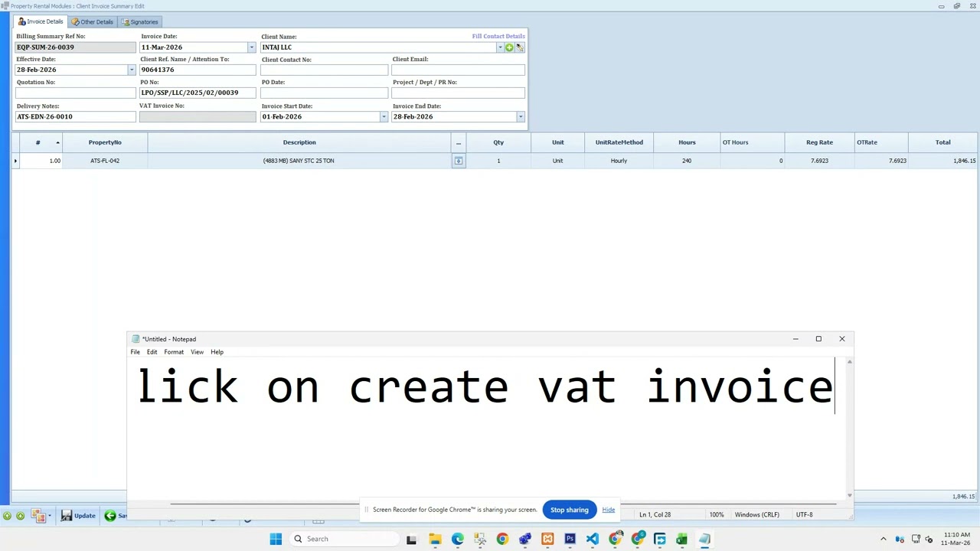
Task: Click Notepad vertical scrollbar down arrow
Action: pyautogui.click(x=849, y=496)
